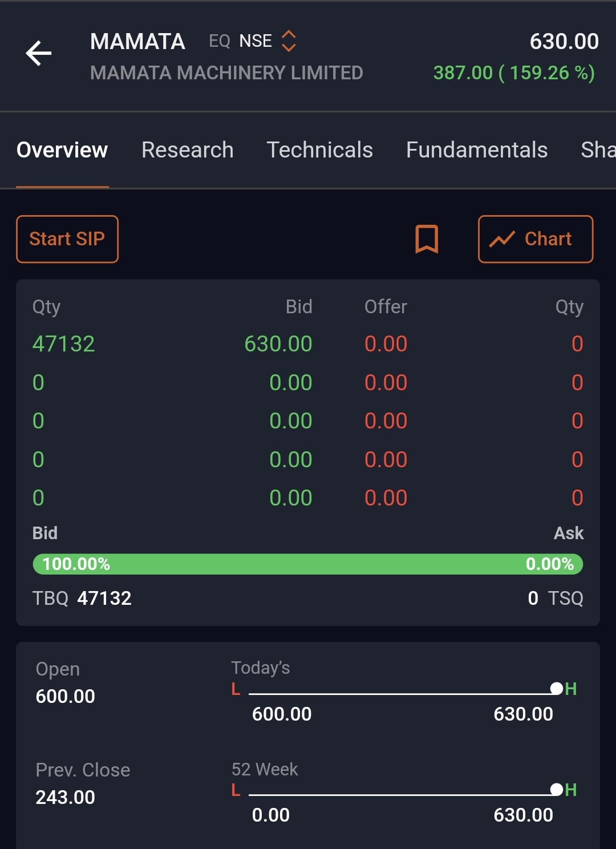
Task: Select MAMATA MACHINERY LIMITED company name
Action: pos(226,72)
